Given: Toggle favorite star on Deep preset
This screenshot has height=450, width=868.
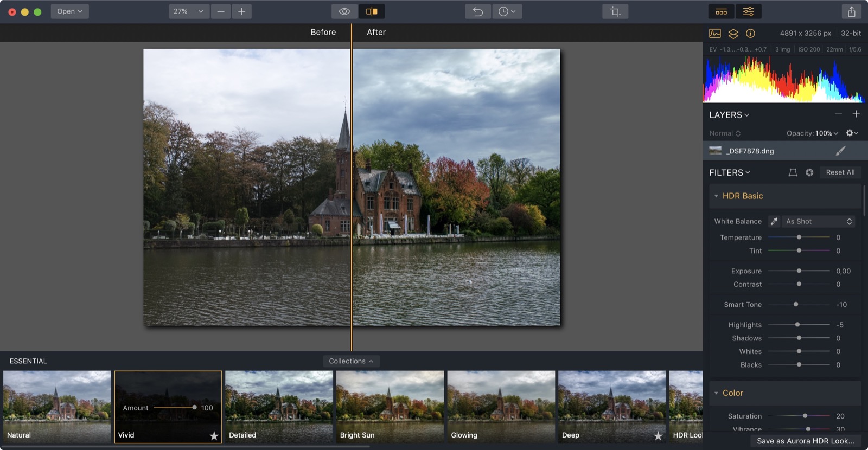Looking at the screenshot, I should 658,435.
